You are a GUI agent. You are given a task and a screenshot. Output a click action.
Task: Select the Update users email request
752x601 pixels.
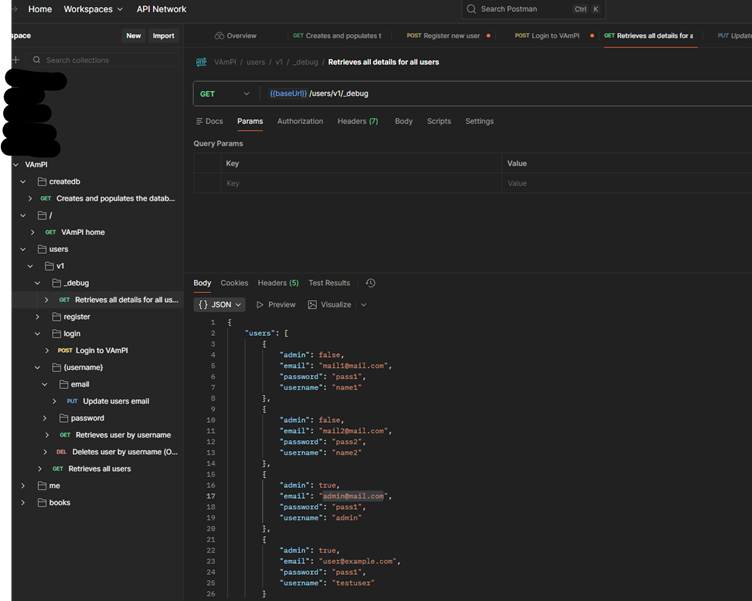tap(116, 401)
